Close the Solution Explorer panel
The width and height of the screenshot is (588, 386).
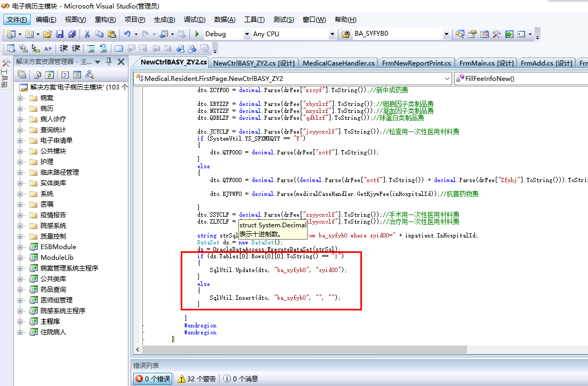coord(121,62)
